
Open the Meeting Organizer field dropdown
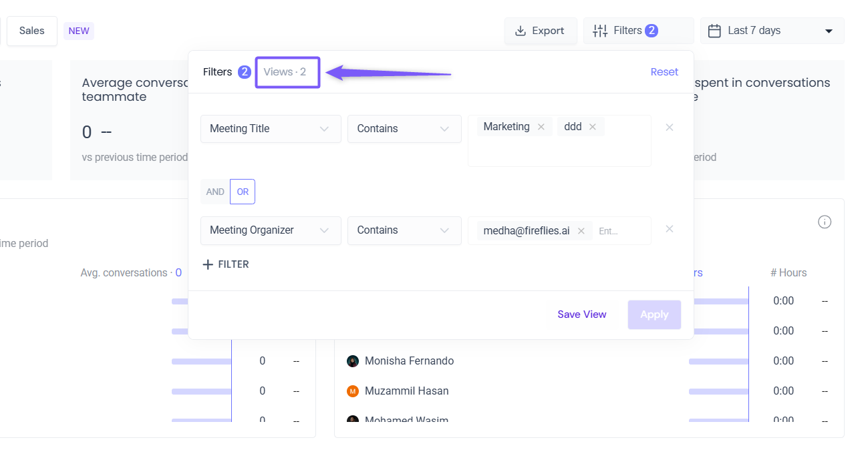tap(271, 230)
